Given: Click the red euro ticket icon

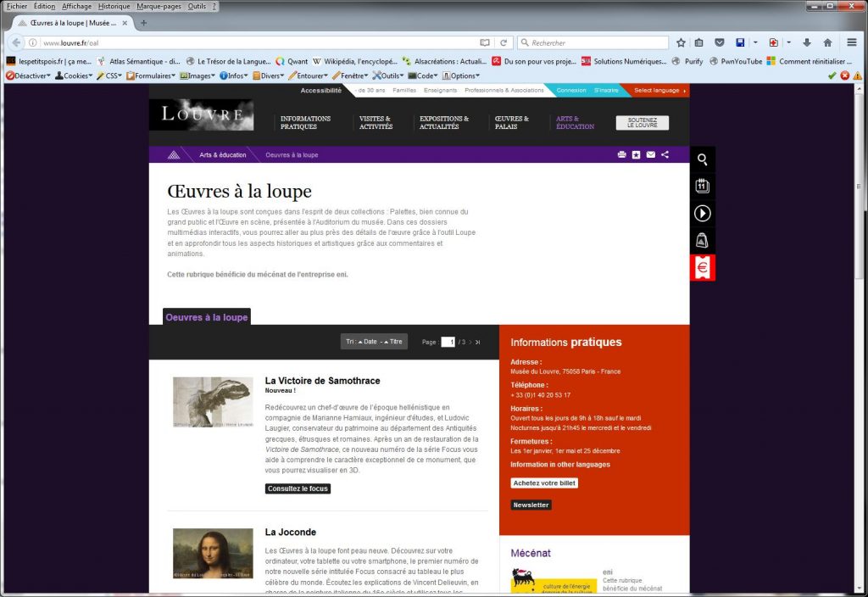Looking at the screenshot, I should point(703,267).
